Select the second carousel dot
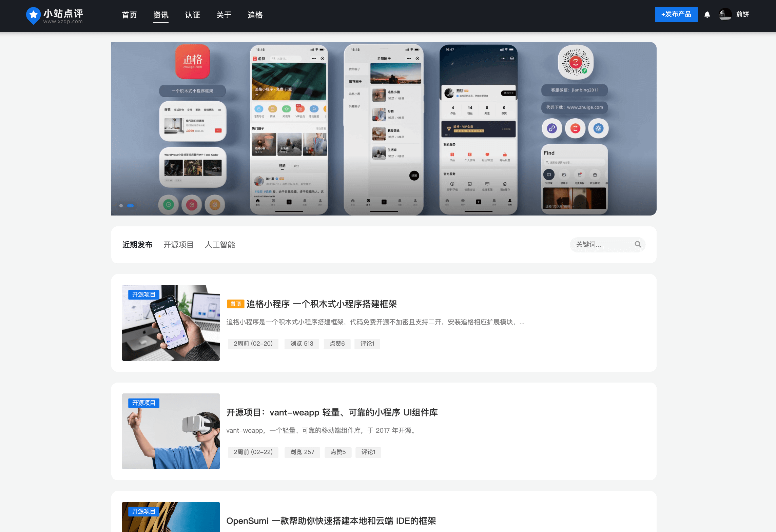 coord(131,206)
